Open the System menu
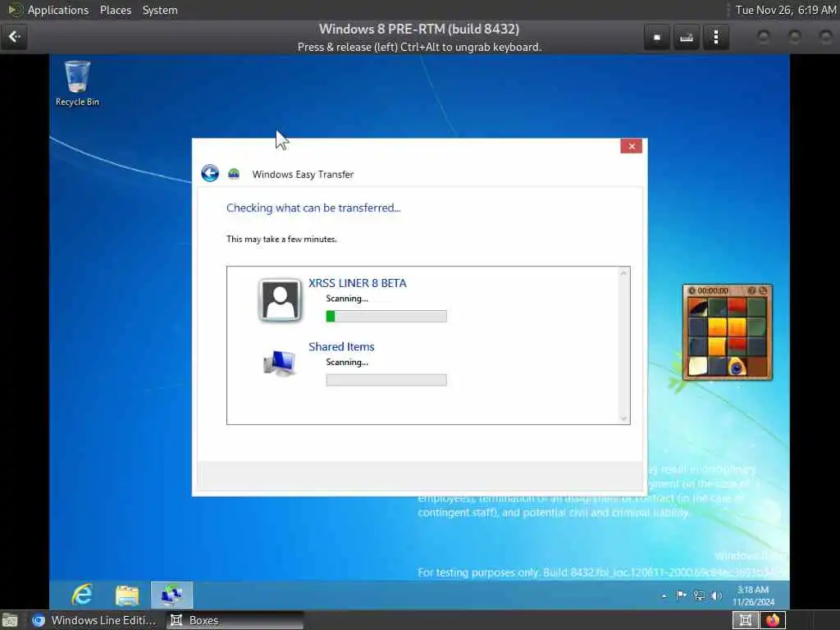The width and height of the screenshot is (840, 630). point(160,10)
